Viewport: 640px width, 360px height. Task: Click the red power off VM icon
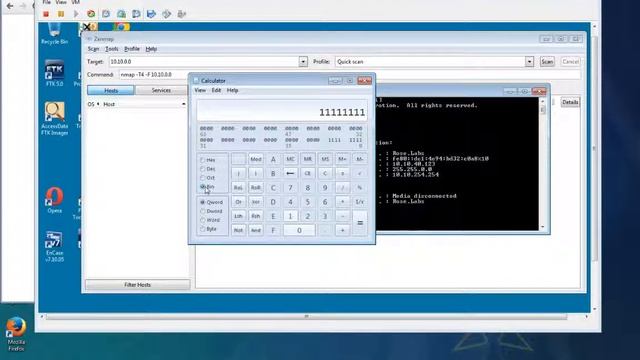click(x=46, y=14)
